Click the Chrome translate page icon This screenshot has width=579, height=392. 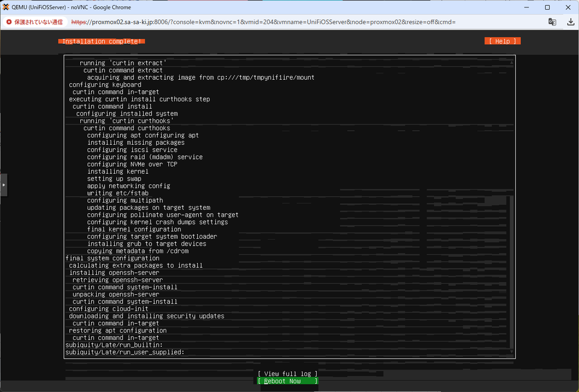click(552, 22)
